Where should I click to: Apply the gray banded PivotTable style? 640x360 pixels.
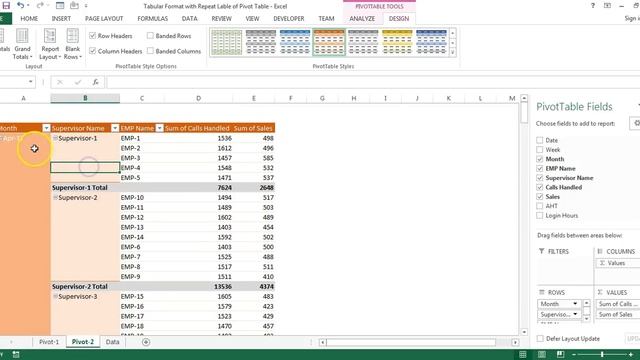(x=261, y=42)
